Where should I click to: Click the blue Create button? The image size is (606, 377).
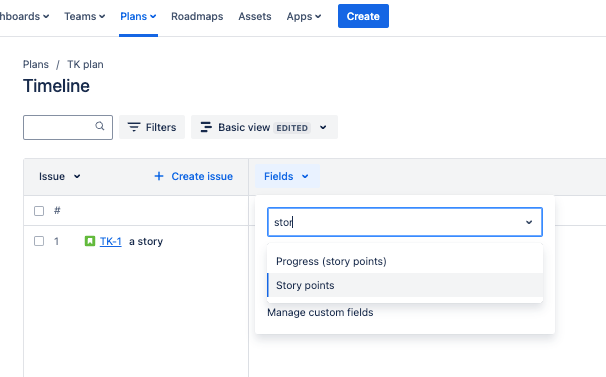(x=363, y=16)
